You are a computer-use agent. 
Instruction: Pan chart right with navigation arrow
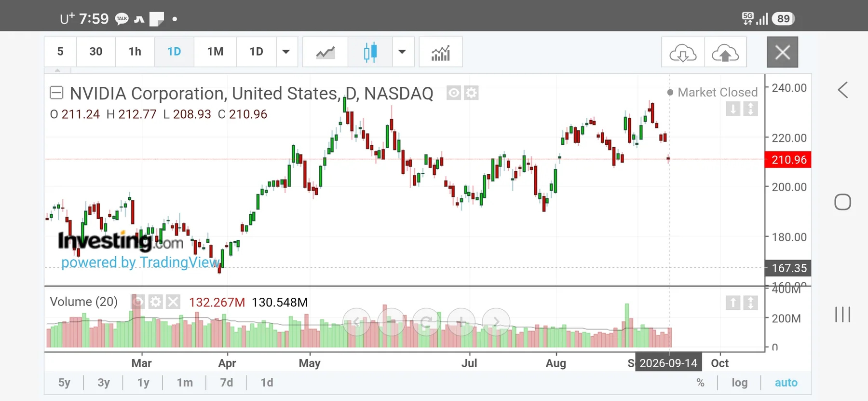496,322
